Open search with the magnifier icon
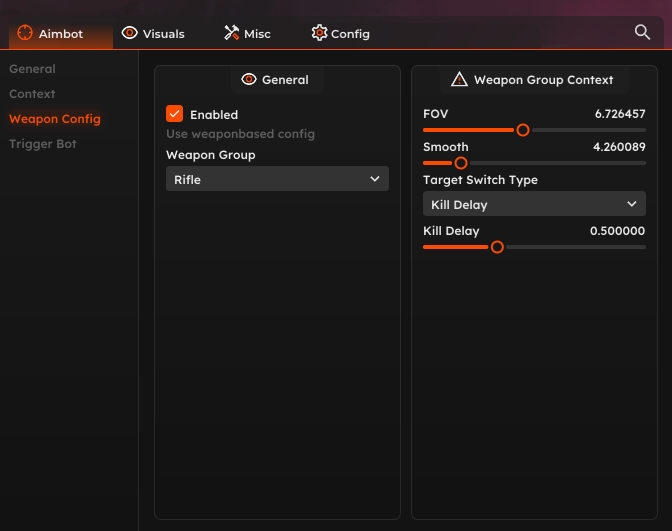Image resolution: width=672 pixels, height=531 pixels. (x=643, y=32)
